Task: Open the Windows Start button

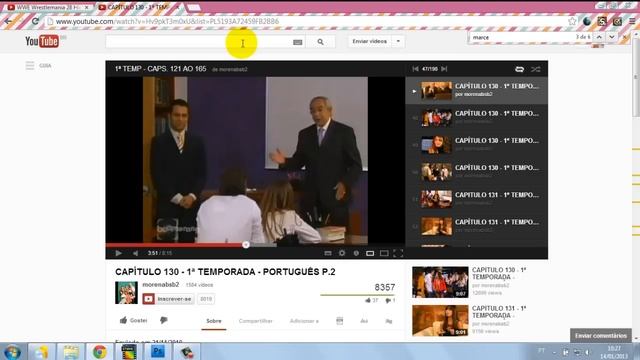Action: [13, 352]
